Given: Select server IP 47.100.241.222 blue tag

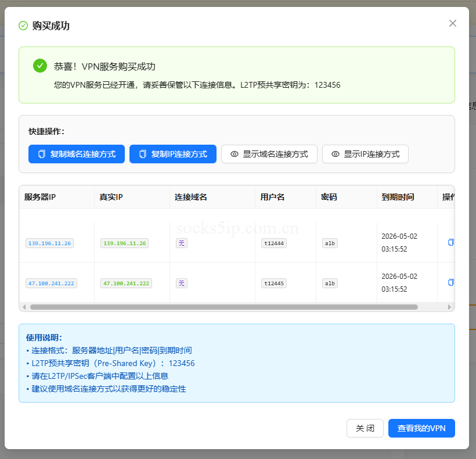Looking at the screenshot, I should 51,284.
